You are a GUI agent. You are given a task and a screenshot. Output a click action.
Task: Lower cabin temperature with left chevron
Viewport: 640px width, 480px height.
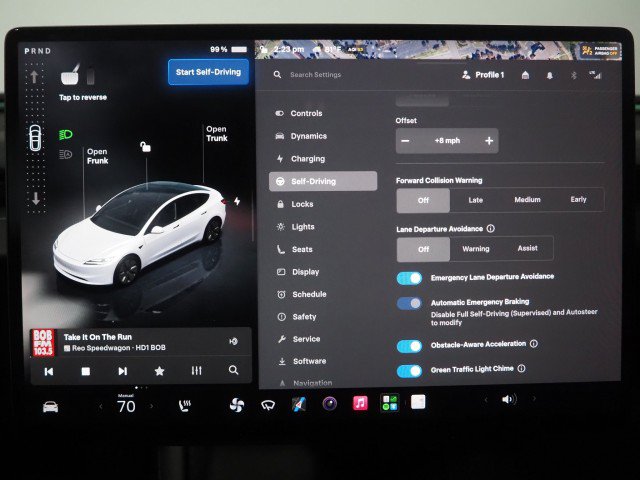pos(101,407)
